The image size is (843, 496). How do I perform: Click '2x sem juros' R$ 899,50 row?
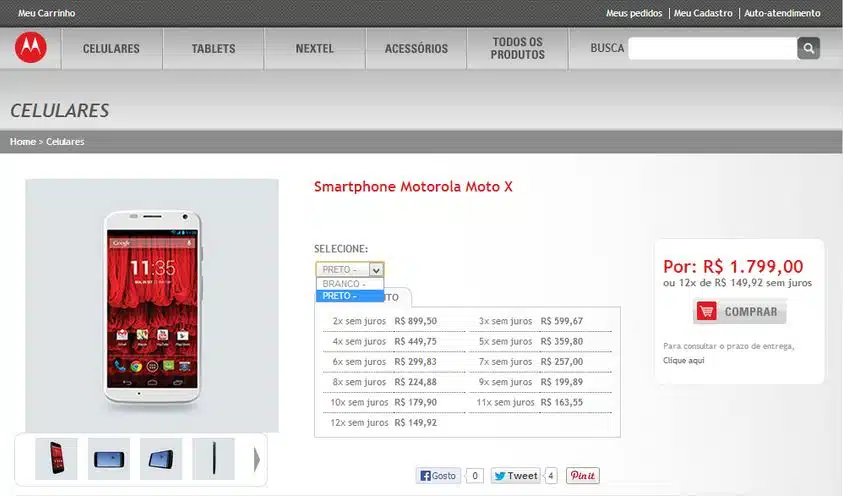point(394,321)
